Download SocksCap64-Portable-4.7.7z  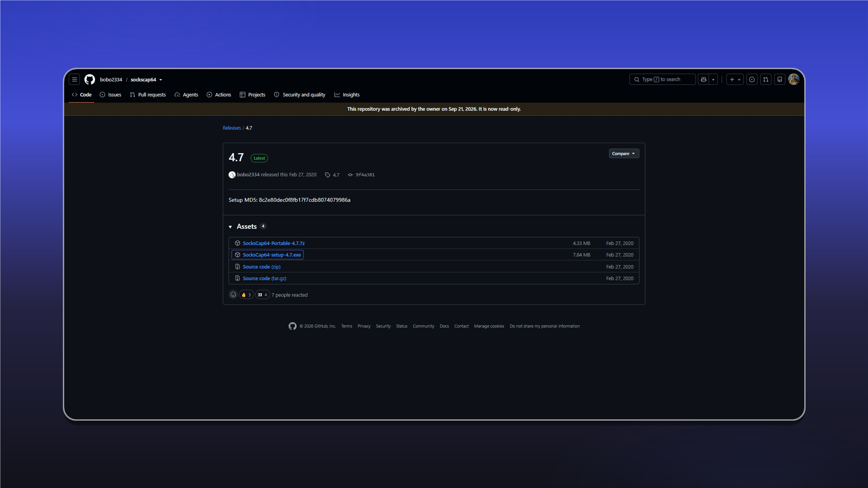pos(274,243)
